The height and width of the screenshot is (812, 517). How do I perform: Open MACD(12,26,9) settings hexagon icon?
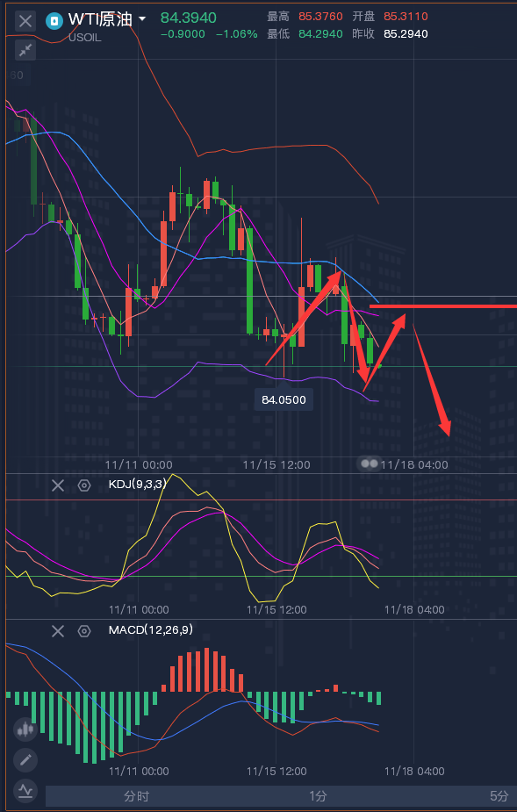pos(84,631)
